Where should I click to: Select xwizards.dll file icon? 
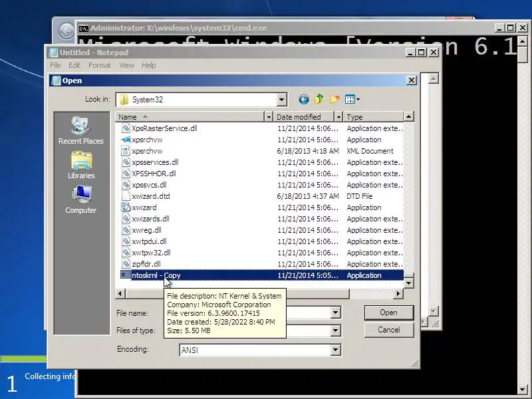click(x=126, y=219)
